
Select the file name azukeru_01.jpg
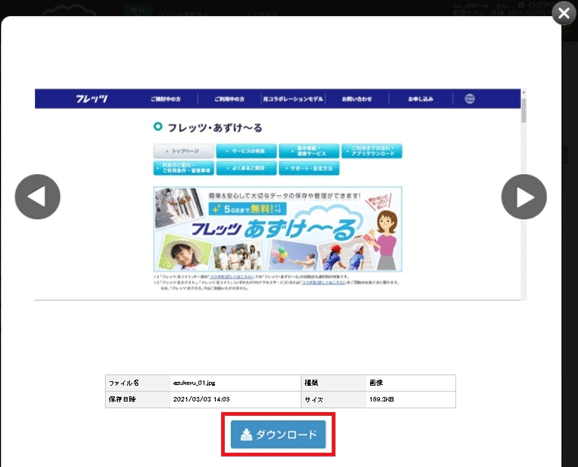(x=194, y=383)
